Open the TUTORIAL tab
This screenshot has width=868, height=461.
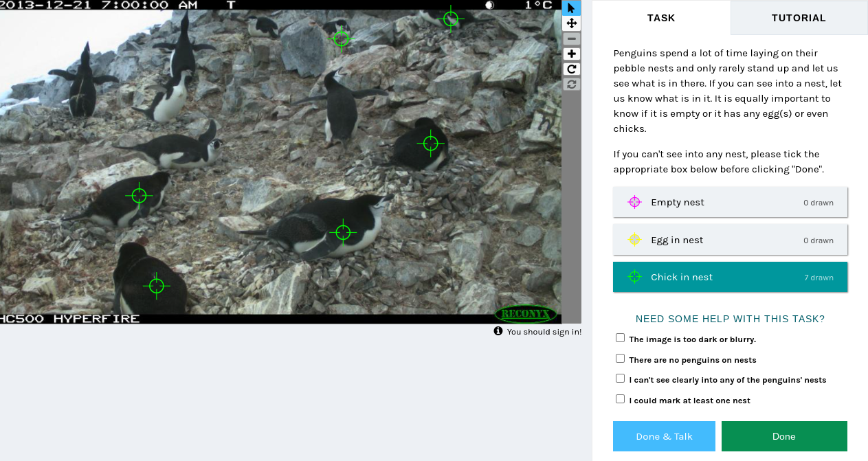click(x=799, y=18)
